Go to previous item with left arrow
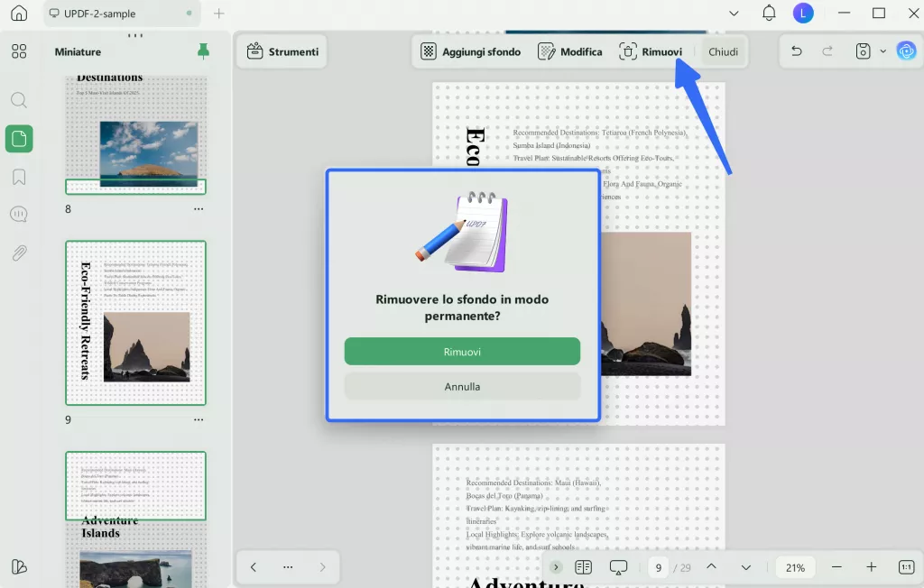 coord(254,567)
